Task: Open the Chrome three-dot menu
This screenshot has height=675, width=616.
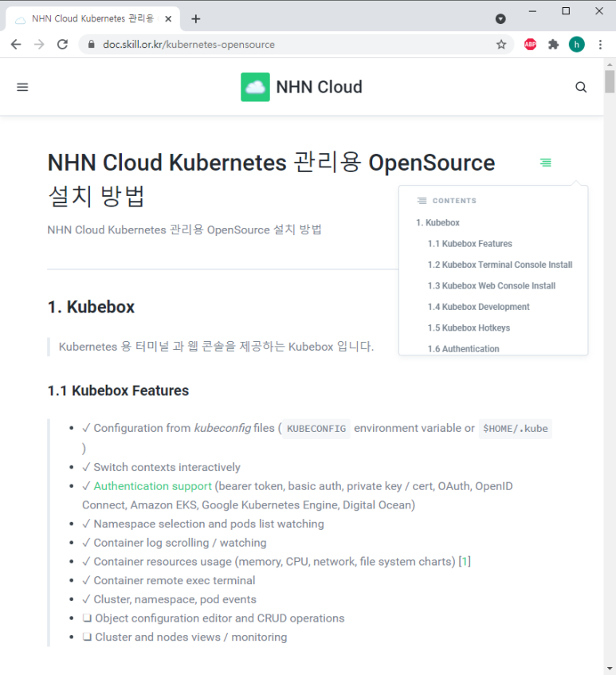Action: coord(600,45)
